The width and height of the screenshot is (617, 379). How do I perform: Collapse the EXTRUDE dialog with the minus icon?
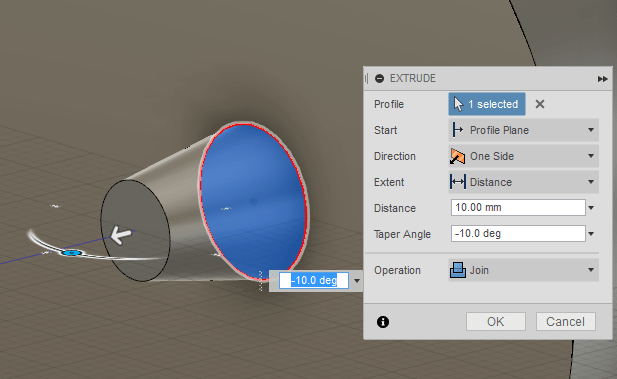point(379,79)
